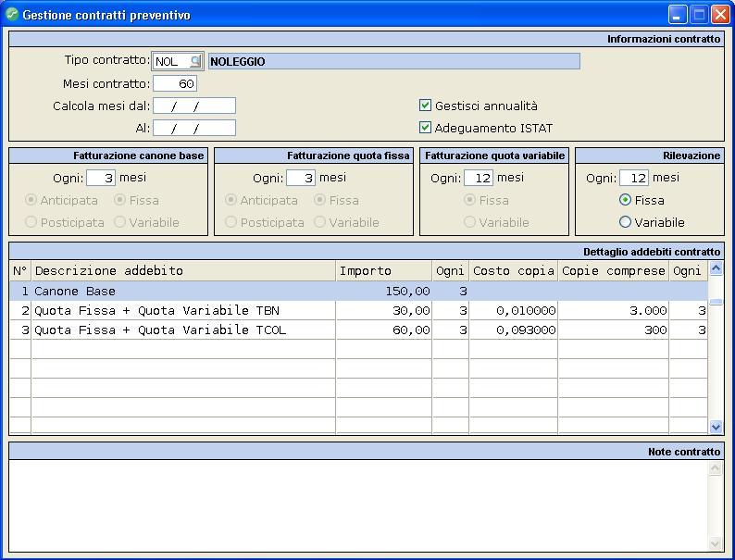735x560 pixels.
Task: Click the 0,093000 costo copia cell
Action: (513, 330)
